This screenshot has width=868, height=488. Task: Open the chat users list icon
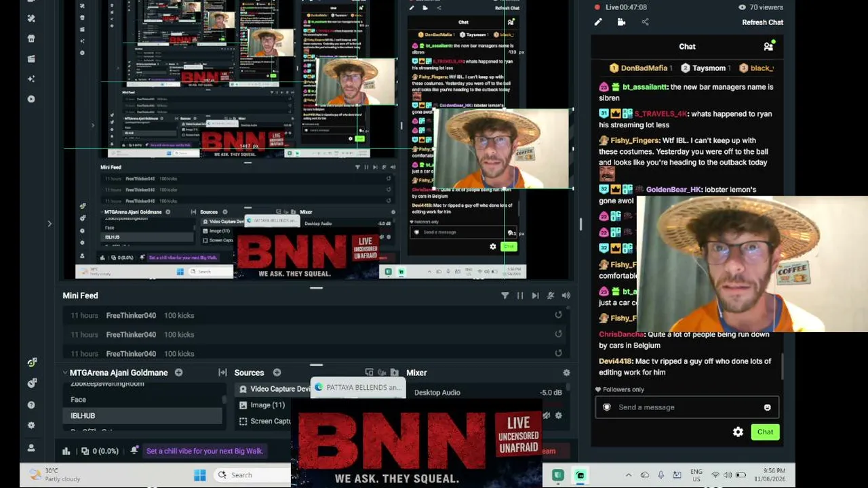coord(768,46)
